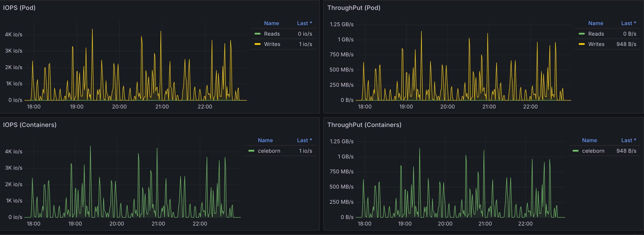Sort IOPS (Pod) legend by Name header
The image size is (644, 235).
pos(271,23)
